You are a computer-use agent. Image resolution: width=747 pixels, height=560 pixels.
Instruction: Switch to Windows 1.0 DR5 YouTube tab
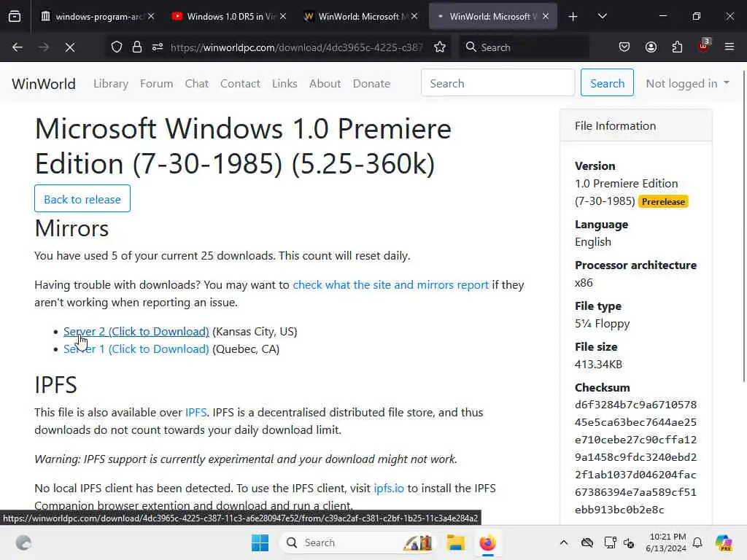point(229,16)
